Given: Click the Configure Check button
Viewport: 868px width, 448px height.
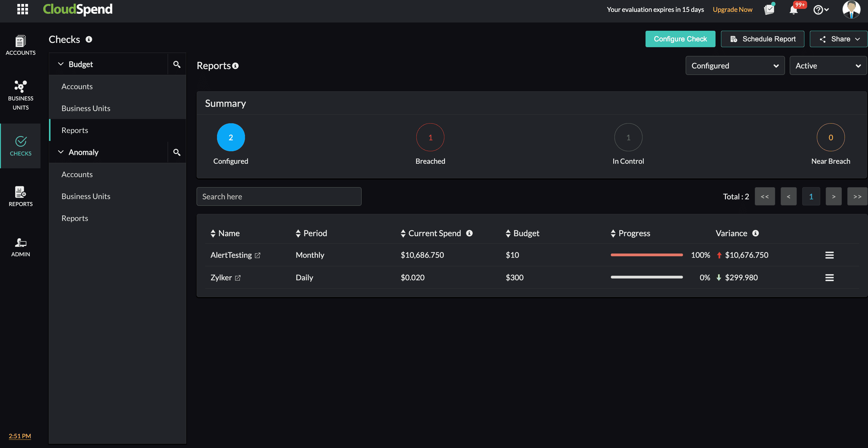Looking at the screenshot, I should coord(680,39).
